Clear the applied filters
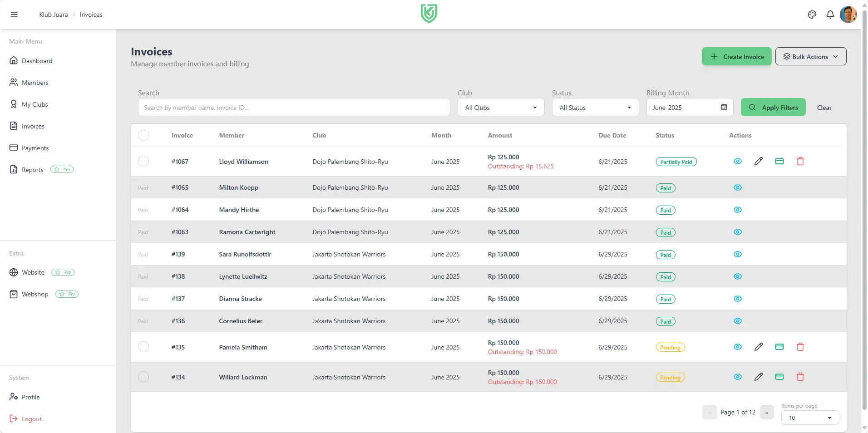This screenshot has height=433, width=868. (824, 107)
